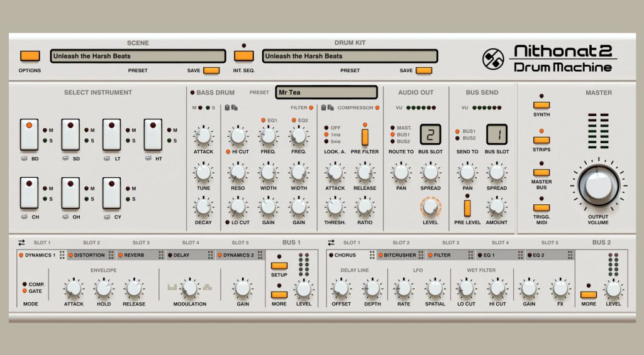
Task: Open the Drum Kit preset selector display
Action: pyautogui.click(x=349, y=56)
